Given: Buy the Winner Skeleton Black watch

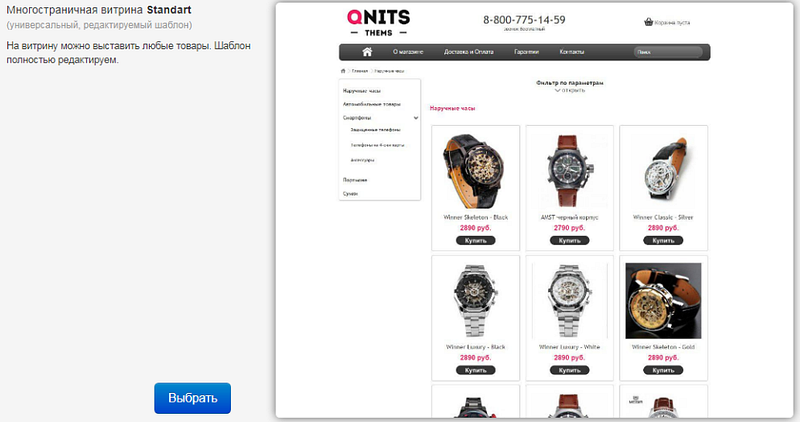Looking at the screenshot, I should pyautogui.click(x=476, y=240).
